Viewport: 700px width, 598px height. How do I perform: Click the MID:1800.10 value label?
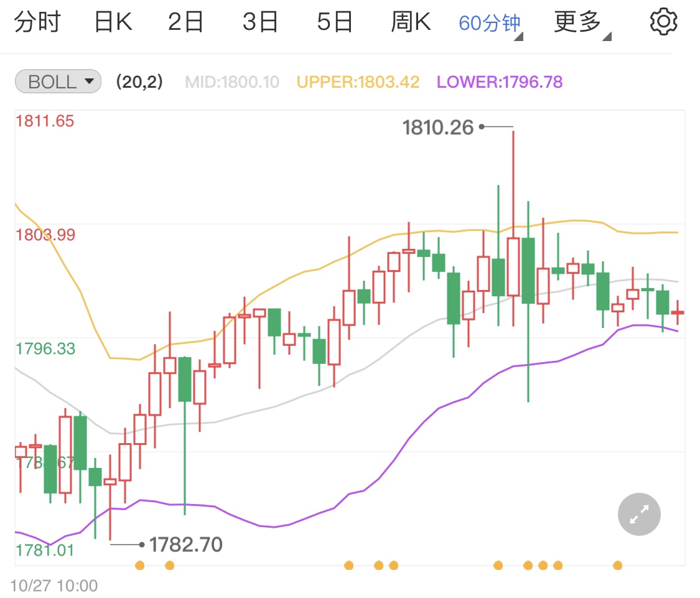(x=232, y=82)
